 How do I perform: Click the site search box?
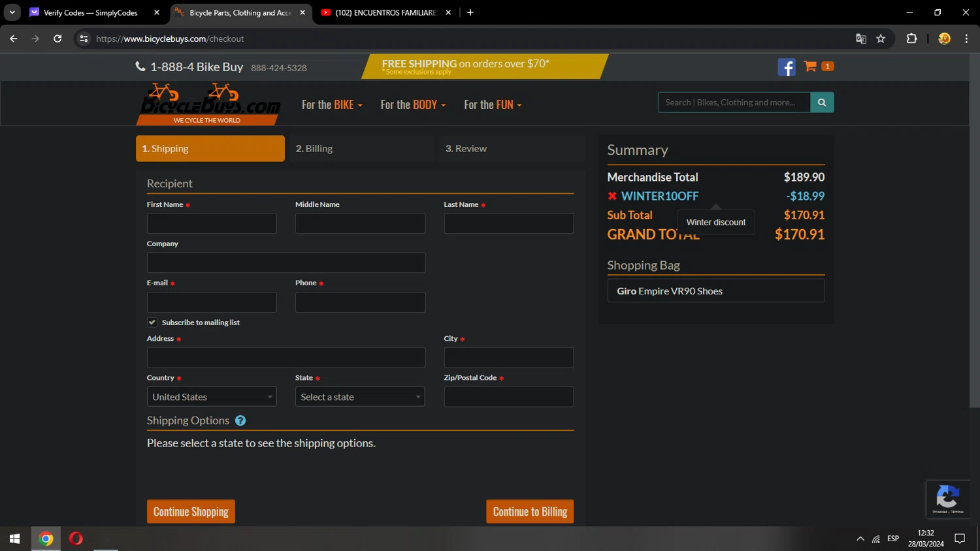(734, 102)
